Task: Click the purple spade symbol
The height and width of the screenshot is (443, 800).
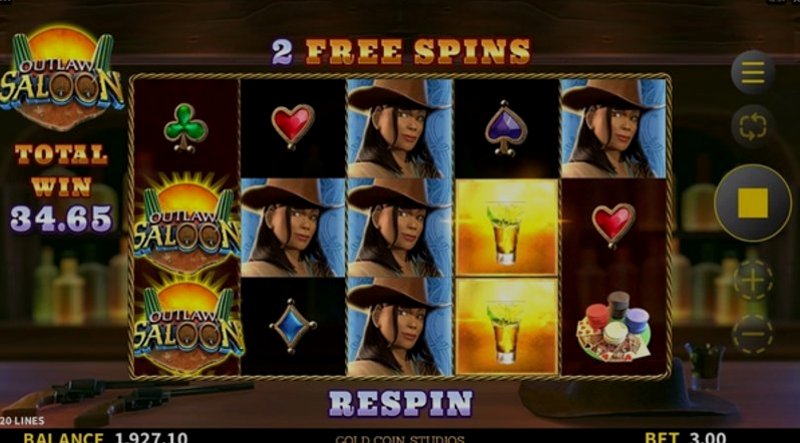Action: (506, 128)
